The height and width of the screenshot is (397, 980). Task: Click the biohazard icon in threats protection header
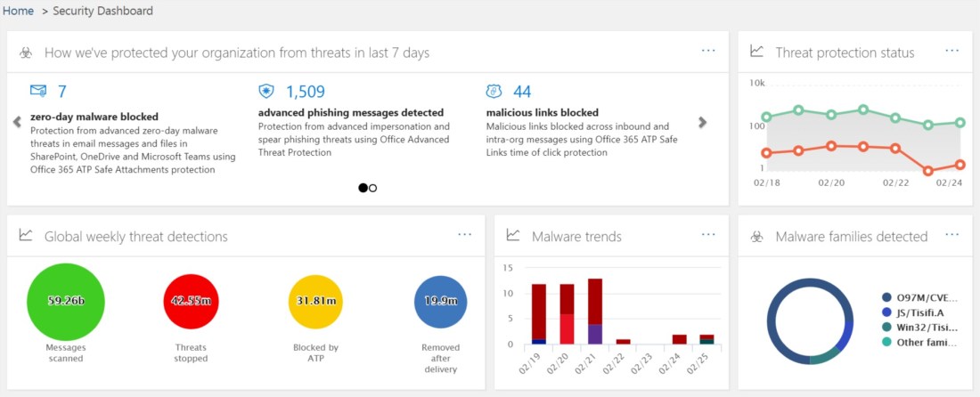pos(26,53)
